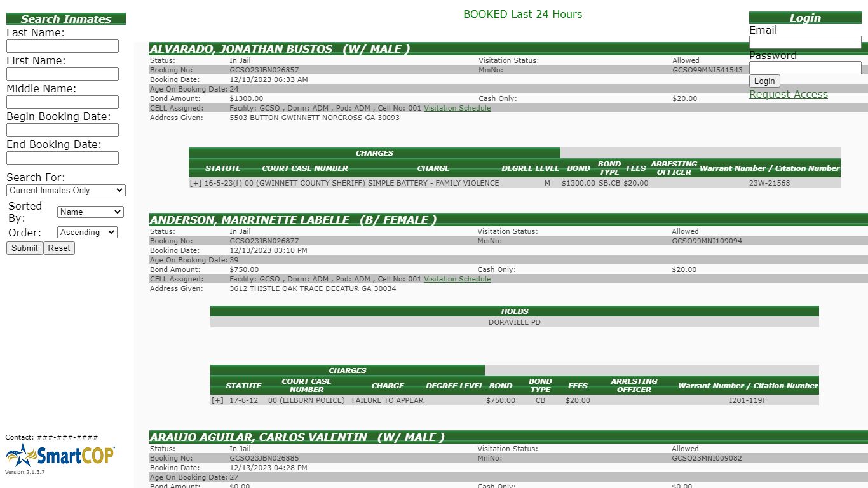This screenshot has height=488, width=868.
Task: Click MniNo GCSO23MNI009082
Action: tap(707, 458)
